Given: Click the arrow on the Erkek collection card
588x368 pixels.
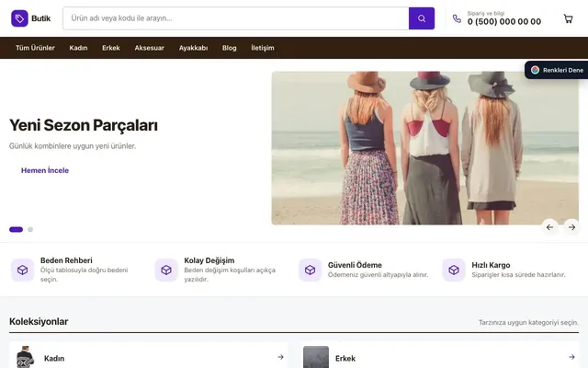Looking at the screenshot, I should click(x=571, y=357).
